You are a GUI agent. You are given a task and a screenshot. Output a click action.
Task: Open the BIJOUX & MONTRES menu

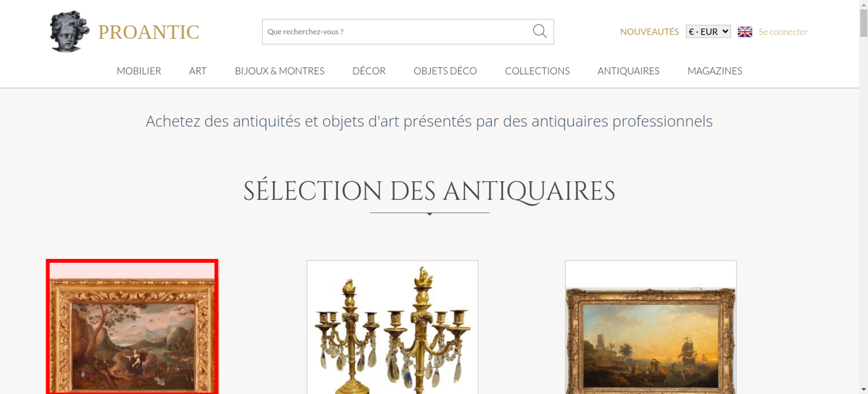click(279, 71)
